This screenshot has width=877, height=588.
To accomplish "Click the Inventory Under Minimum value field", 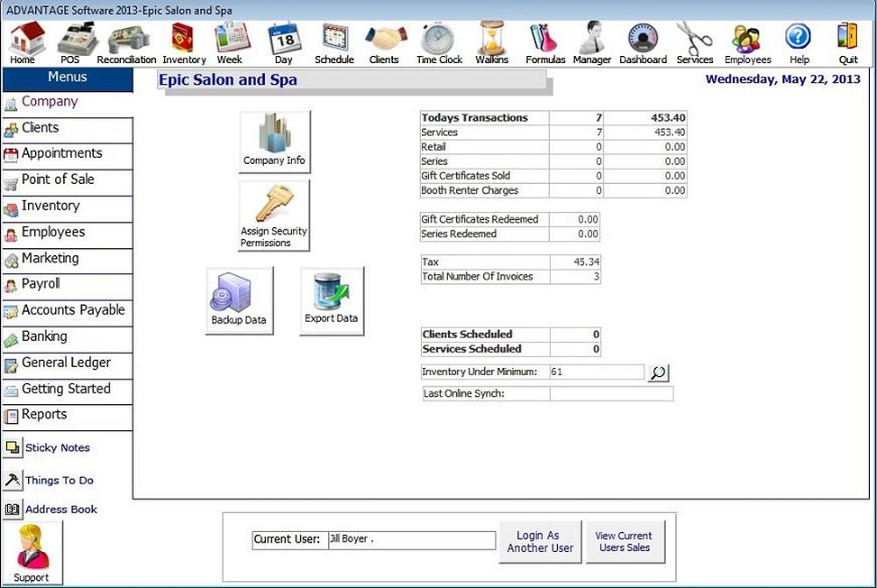I will pyautogui.click(x=596, y=372).
